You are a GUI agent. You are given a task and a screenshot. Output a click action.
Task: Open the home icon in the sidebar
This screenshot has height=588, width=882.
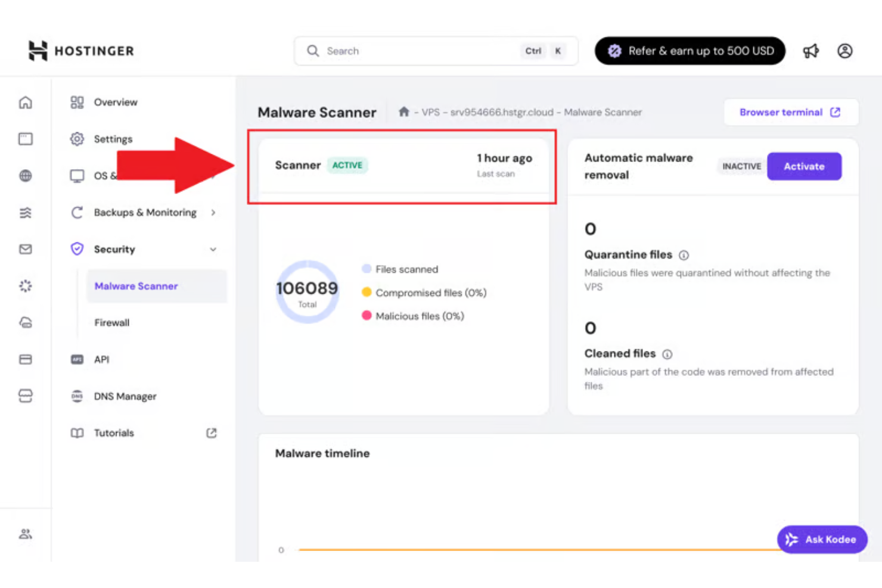25,102
